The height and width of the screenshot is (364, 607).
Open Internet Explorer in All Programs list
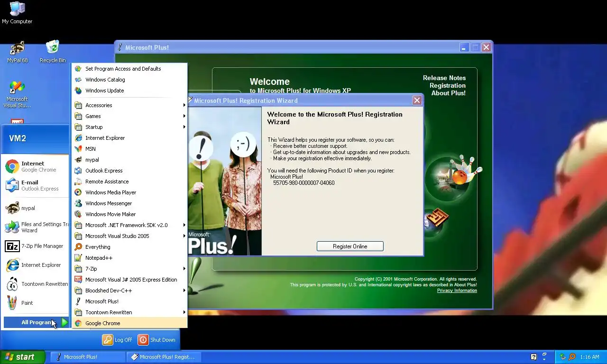coord(130,138)
